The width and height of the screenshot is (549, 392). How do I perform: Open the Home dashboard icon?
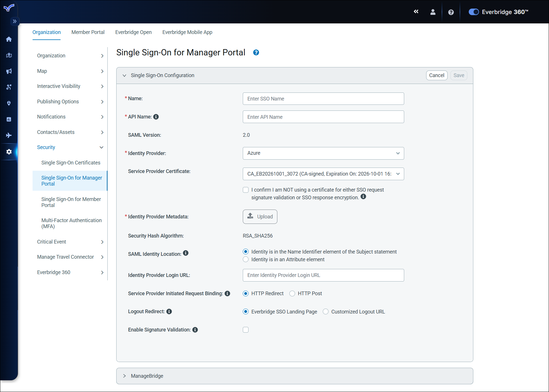coord(9,39)
